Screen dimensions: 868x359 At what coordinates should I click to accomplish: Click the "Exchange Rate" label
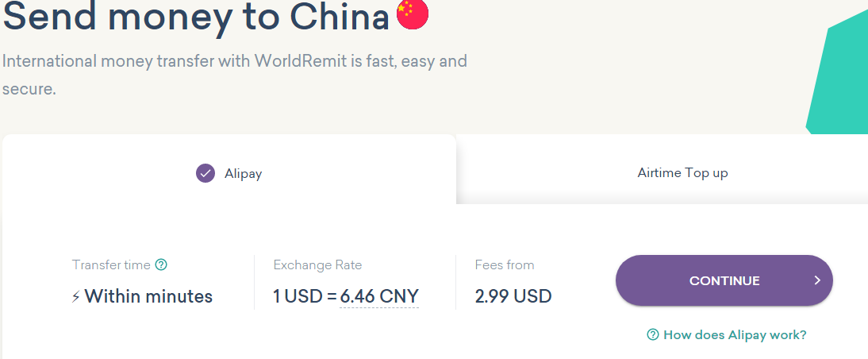317,265
